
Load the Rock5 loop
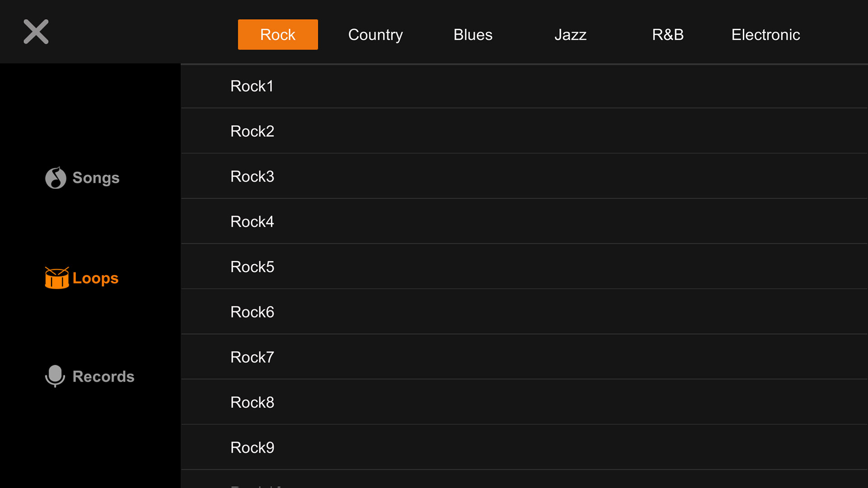(x=252, y=267)
